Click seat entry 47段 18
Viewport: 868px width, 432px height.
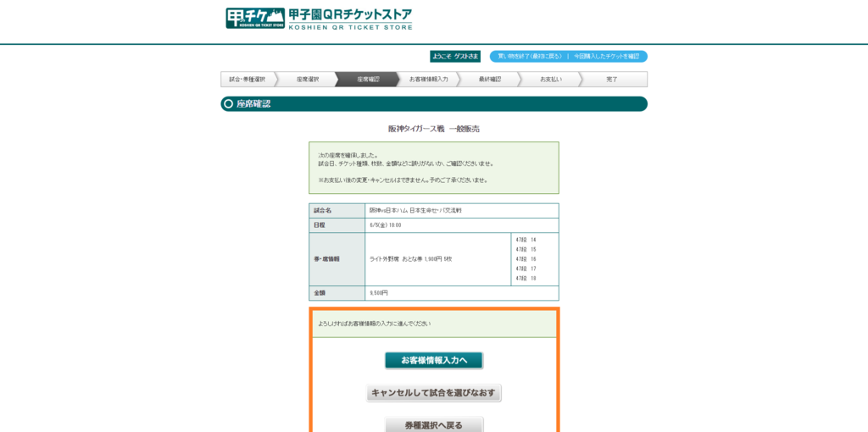coord(526,278)
